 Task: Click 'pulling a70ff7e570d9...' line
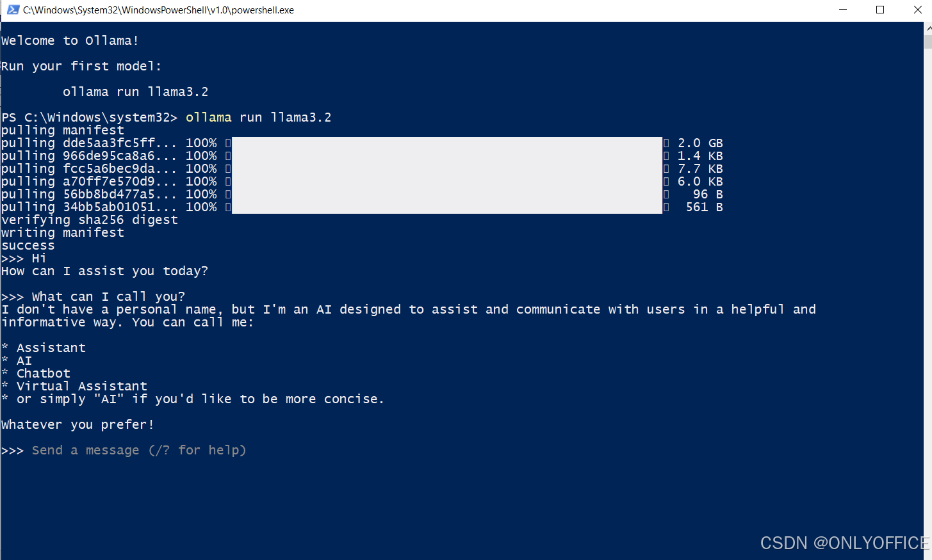point(362,181)
